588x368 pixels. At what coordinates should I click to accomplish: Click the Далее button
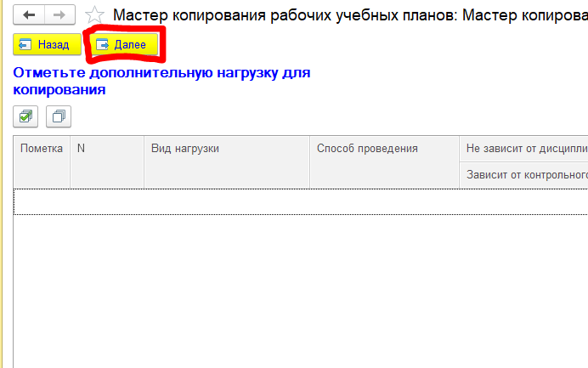coord(124,45)
